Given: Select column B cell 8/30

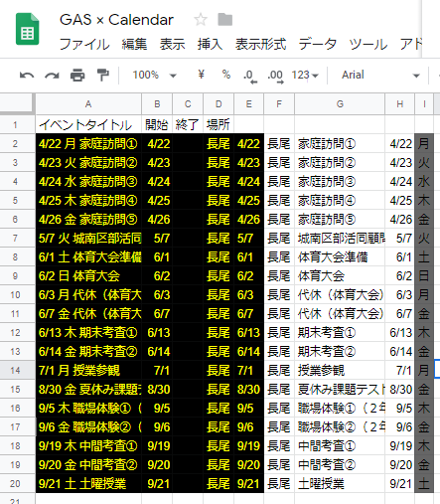Looking at the screenshot, I should (x=157, y=390).
